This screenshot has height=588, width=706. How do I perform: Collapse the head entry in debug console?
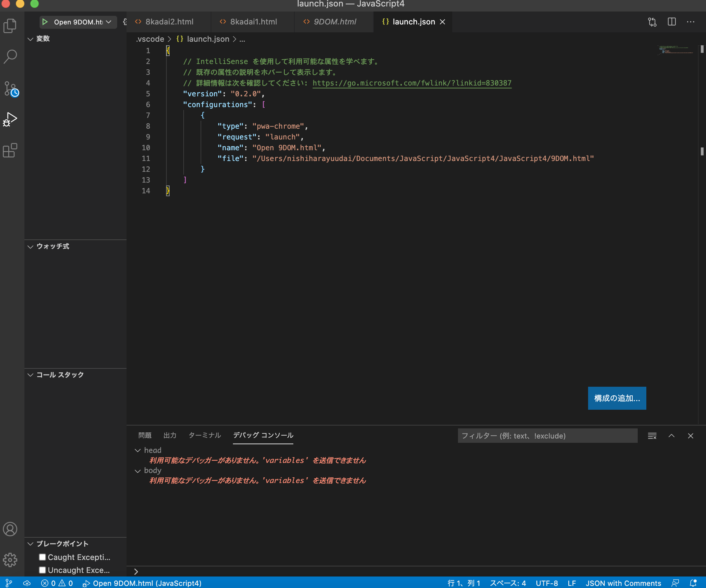point(138,450)
